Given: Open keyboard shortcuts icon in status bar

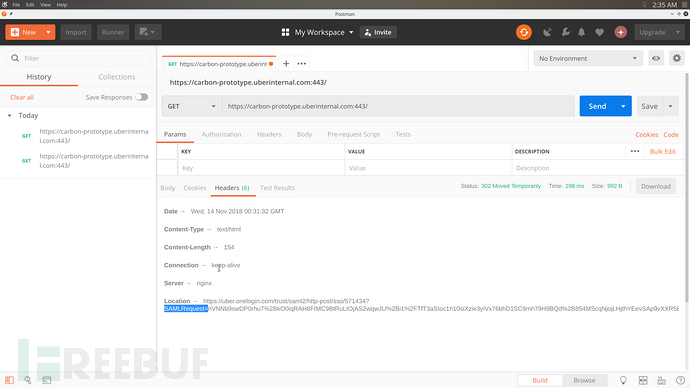Looking at the screenshot, I should pyautogui.click(x=661, y=380).
